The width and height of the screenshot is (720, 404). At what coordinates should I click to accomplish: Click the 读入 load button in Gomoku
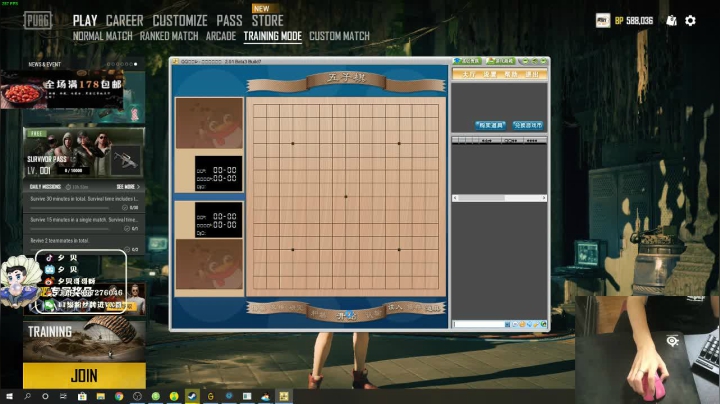pos(395,308)
